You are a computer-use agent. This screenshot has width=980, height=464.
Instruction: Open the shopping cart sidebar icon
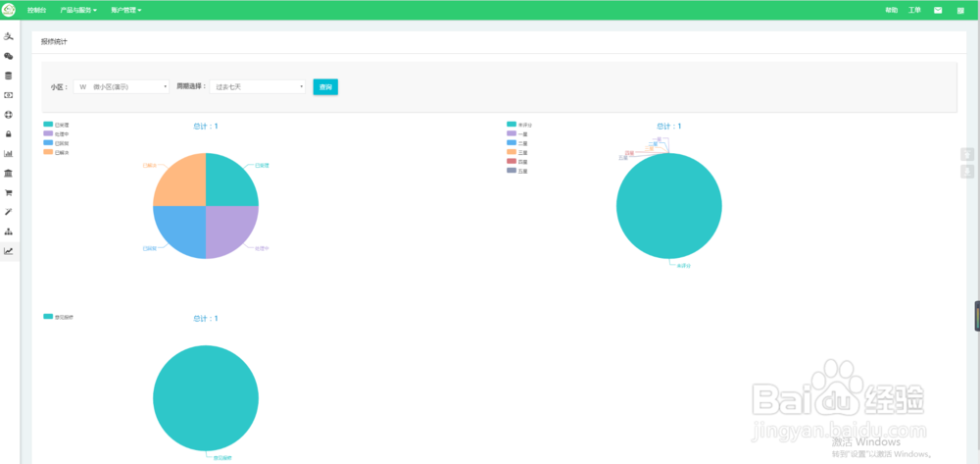pyautogui.click(x=9, y=192)
